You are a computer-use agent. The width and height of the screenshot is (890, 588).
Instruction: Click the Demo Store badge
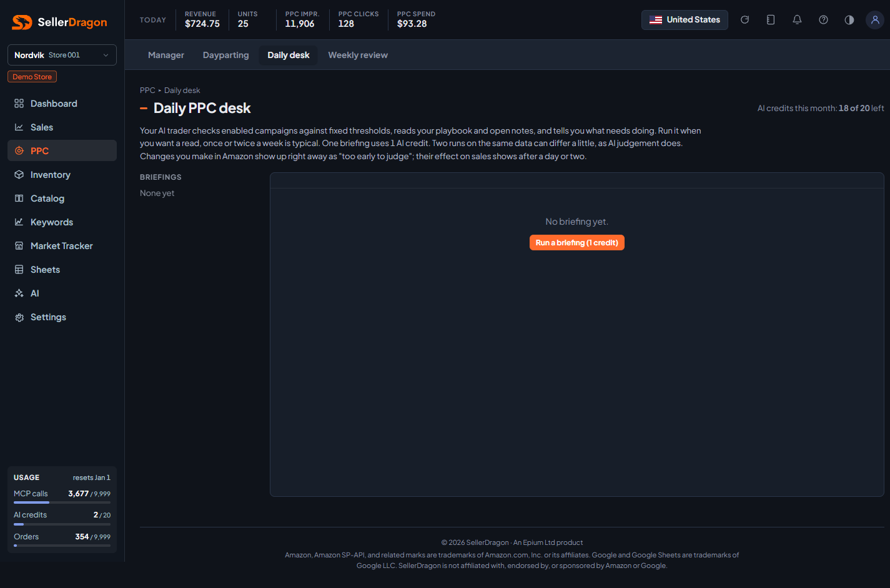coord(32,77)
